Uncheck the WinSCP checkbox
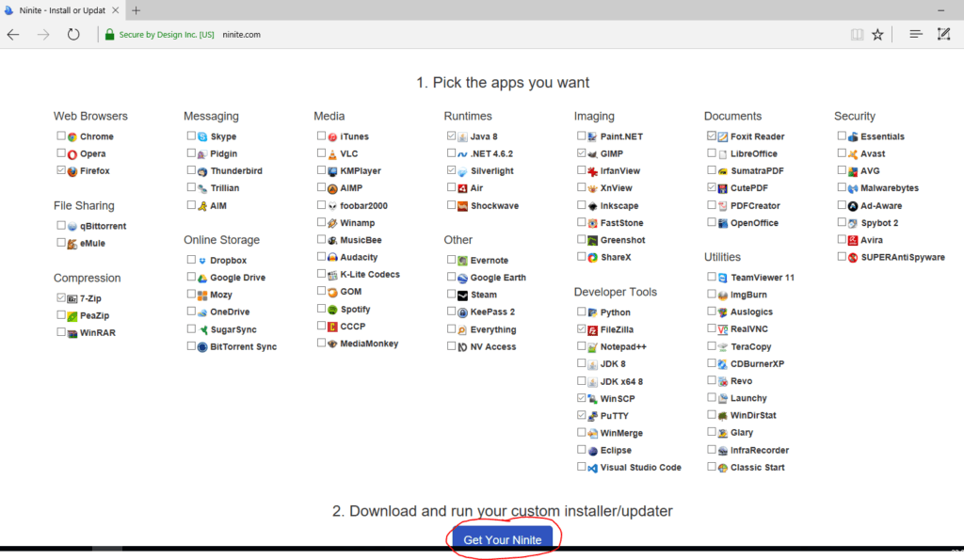This screenshot has width=964, height=560. click(582, 398)
